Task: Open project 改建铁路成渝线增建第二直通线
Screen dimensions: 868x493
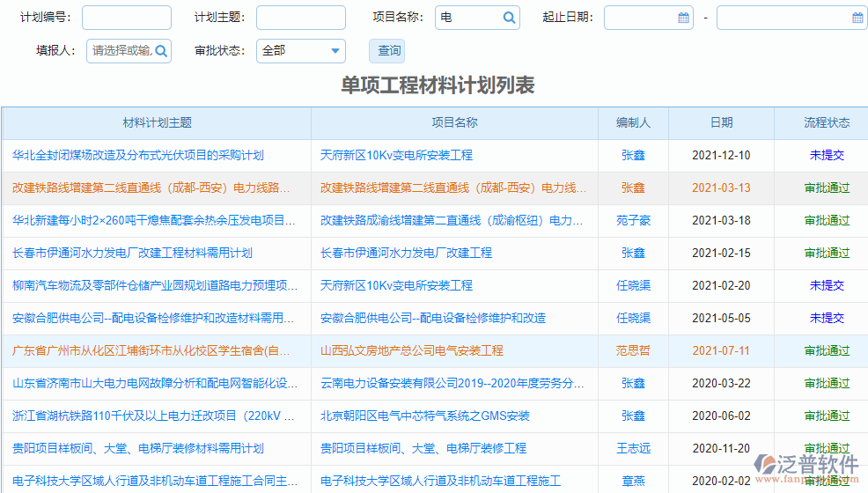Action: [x=451, y=221]
